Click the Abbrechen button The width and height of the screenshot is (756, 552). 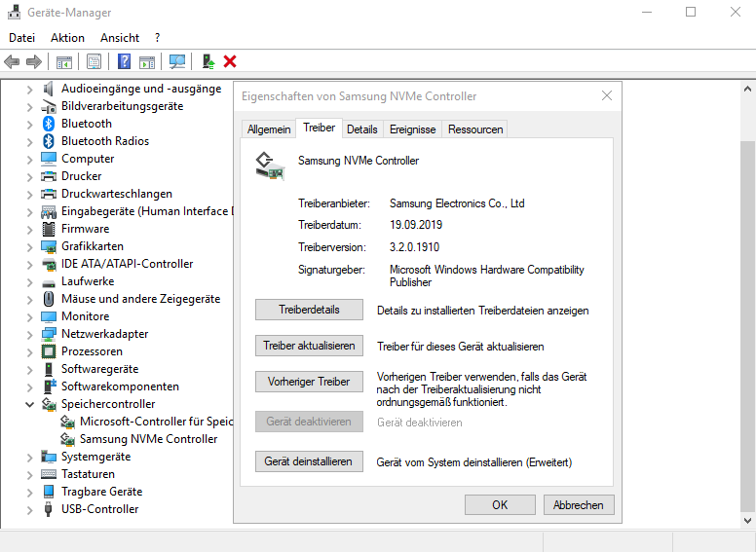tap(579, 505)
